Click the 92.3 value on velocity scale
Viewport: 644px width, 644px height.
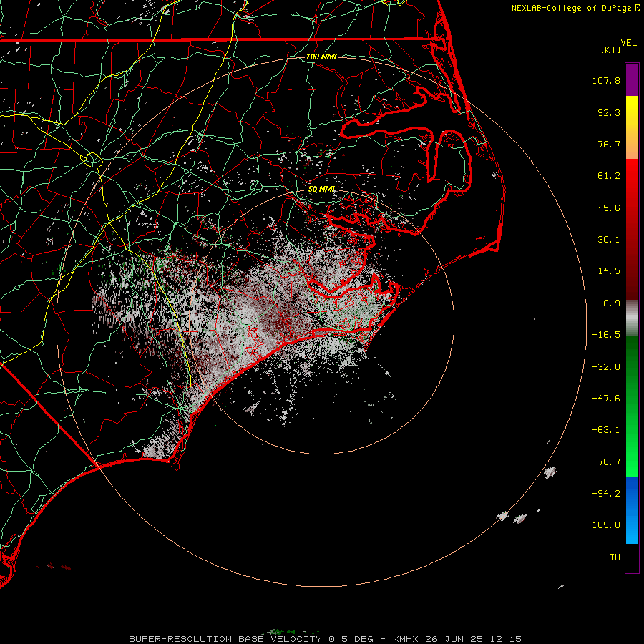coord(609,112)
